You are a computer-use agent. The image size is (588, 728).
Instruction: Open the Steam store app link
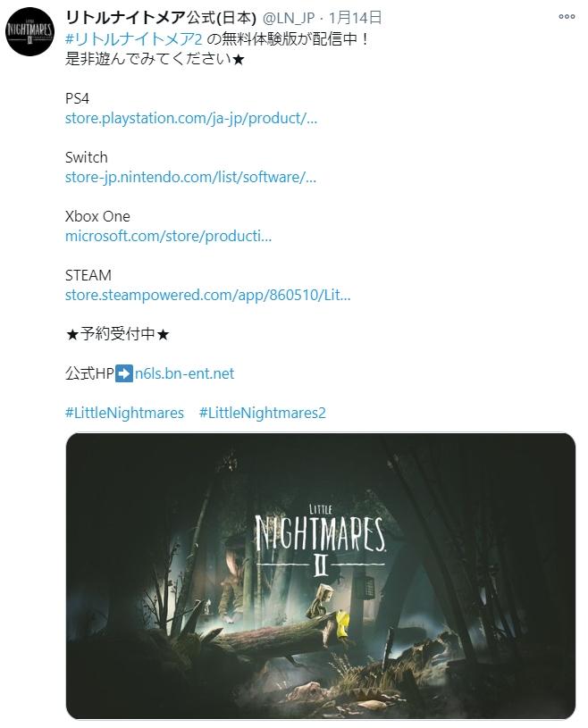207,295
